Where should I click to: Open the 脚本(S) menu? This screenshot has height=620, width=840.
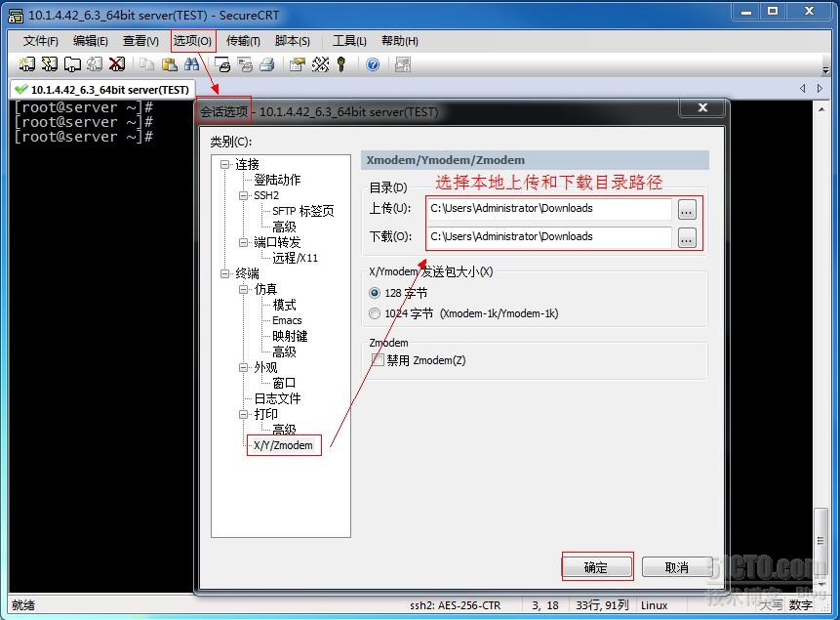(x=292, y=41)
